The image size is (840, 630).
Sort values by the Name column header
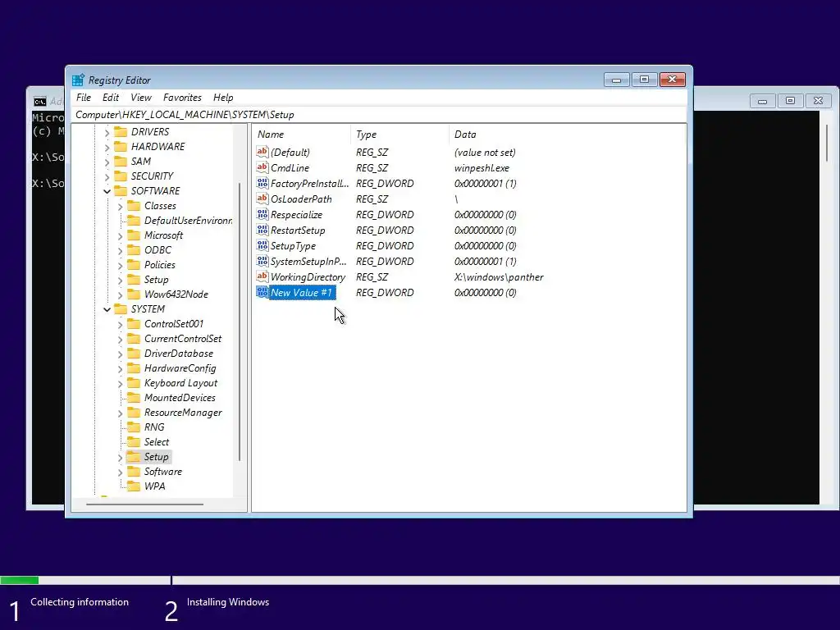[x=302, y=135]
